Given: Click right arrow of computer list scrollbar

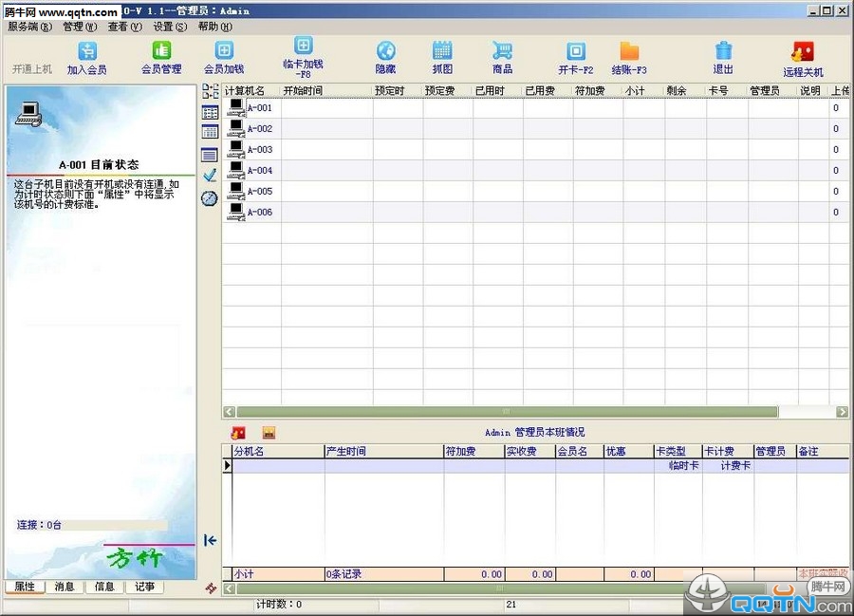Looking at the screenshot, I should pos(842,412).
